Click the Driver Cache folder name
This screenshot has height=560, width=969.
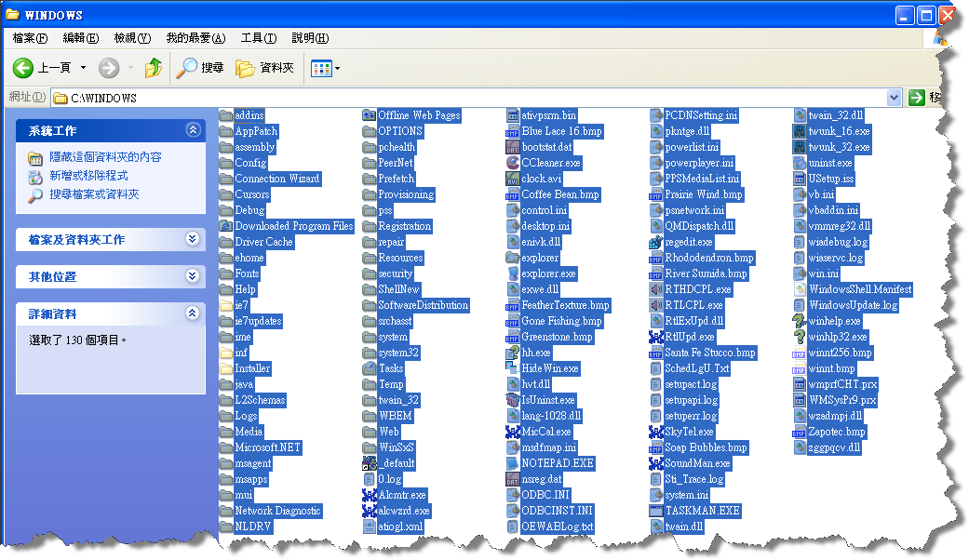pyautogui.click(x=263, y=242)
